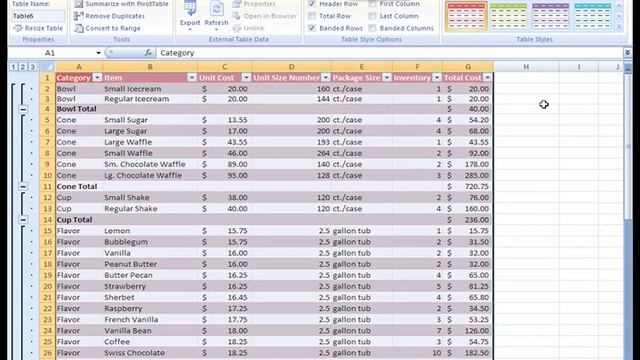Open the Unit Size Number filter dropdown

(326, 78)
